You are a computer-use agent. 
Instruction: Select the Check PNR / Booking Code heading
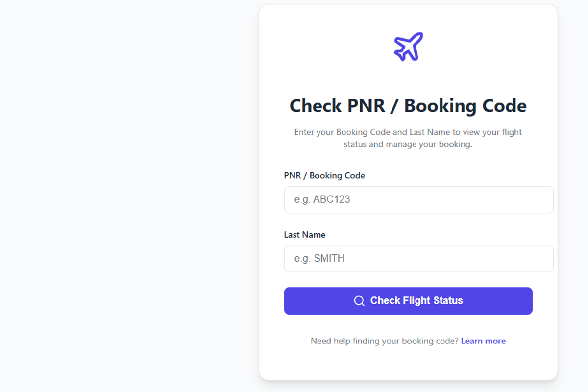click(x=408, y=105)
